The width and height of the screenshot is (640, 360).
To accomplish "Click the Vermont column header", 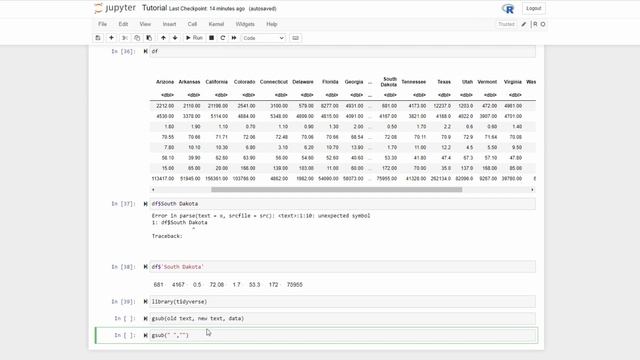I will coord(487,82).
